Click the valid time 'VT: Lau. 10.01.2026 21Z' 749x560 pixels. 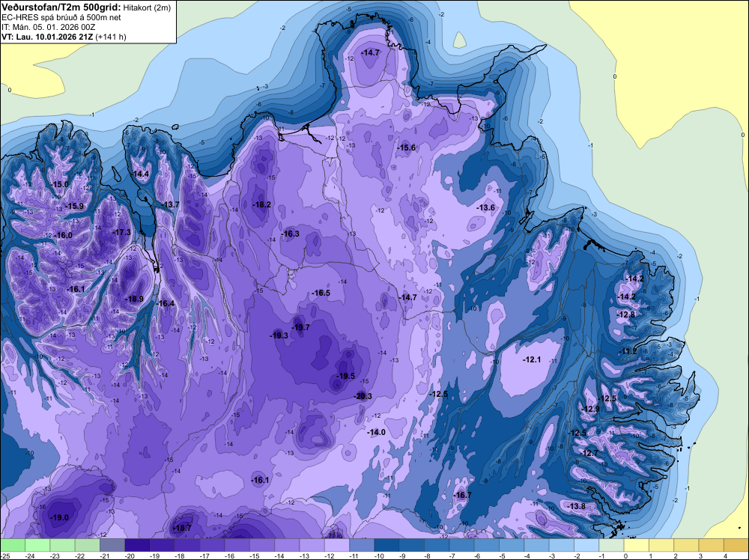click(x=47, y=37)
